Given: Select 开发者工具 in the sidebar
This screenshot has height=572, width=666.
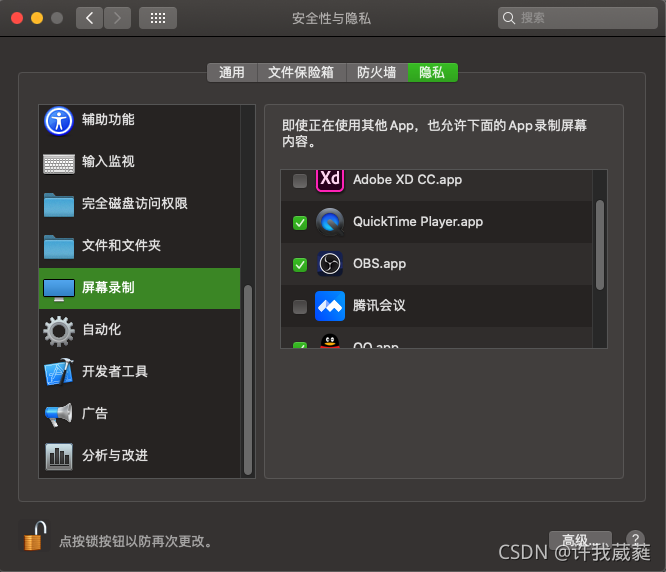Looking at the screenshot, I should point(139,372).
